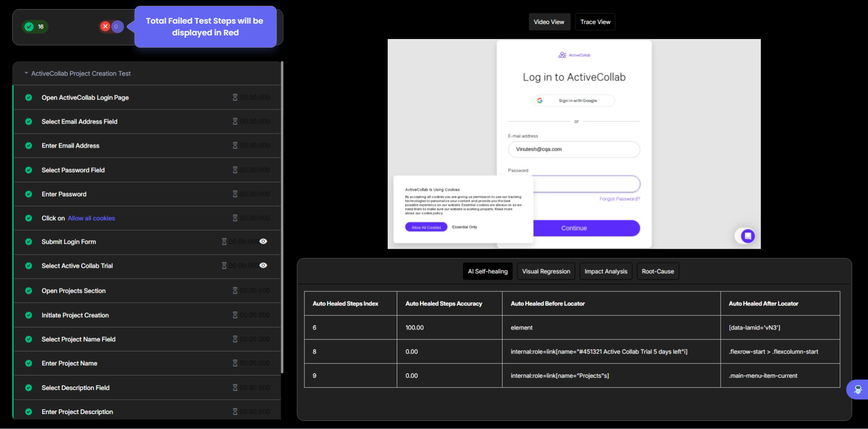Click the red failed-tests count badge
The width and height of the screenshot is (868, 429).
(111, 27)
